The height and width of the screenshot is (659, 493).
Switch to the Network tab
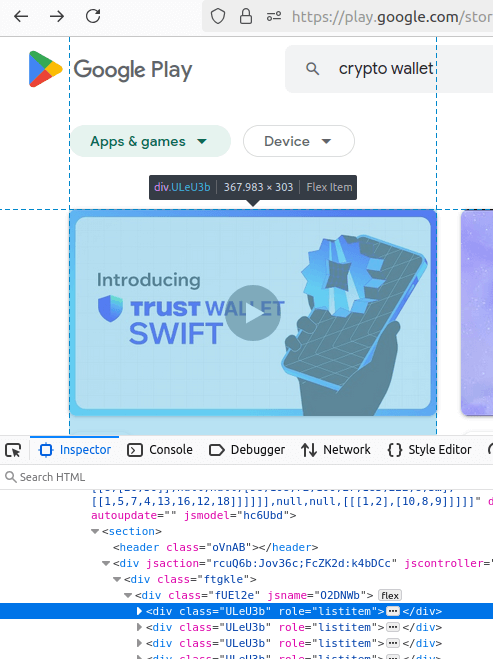(x=335, y=450)
